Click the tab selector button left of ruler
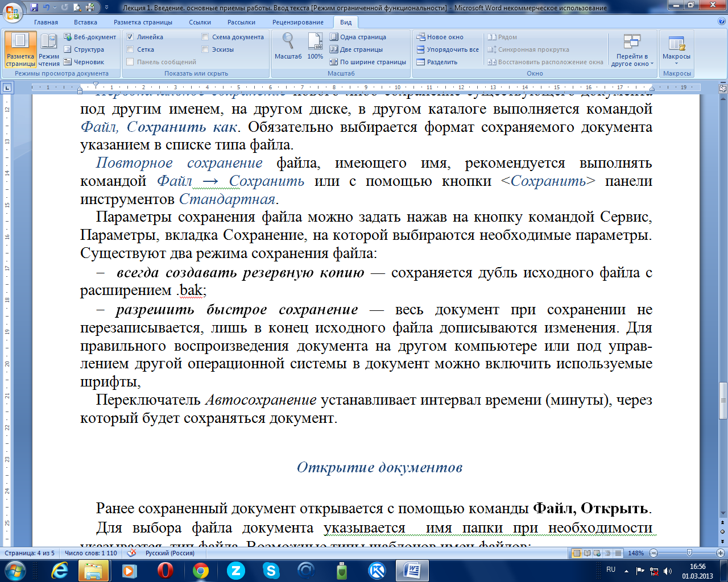 point(7,88)
